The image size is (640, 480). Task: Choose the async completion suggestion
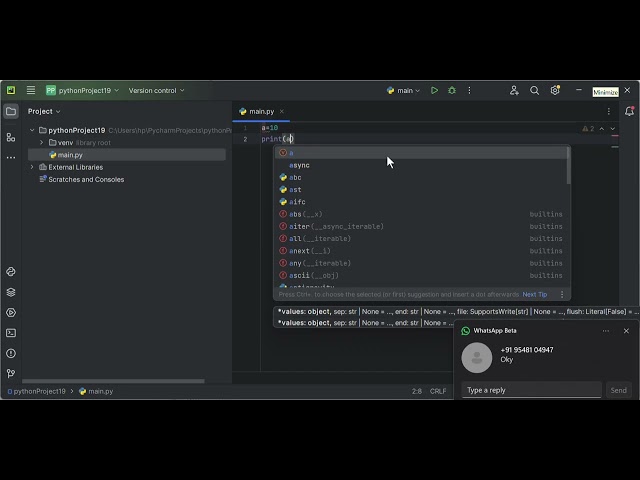tap(422, 165)
